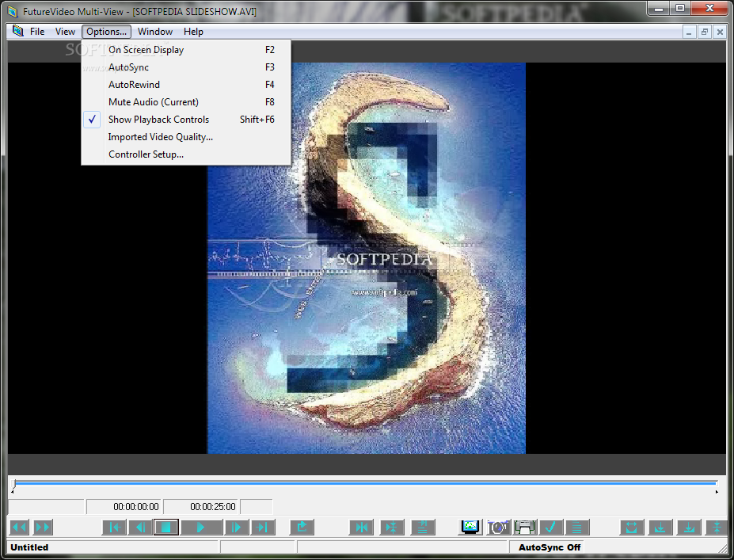Enable AutoSync from the Options menu

pos(186,67)
